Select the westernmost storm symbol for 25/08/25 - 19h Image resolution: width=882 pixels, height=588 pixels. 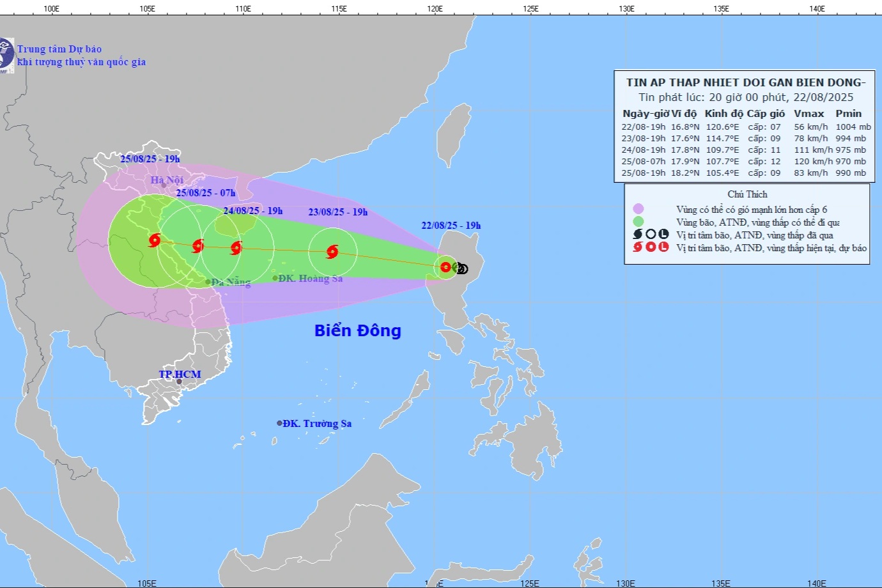pyautogui.click(x=155, y=240)
